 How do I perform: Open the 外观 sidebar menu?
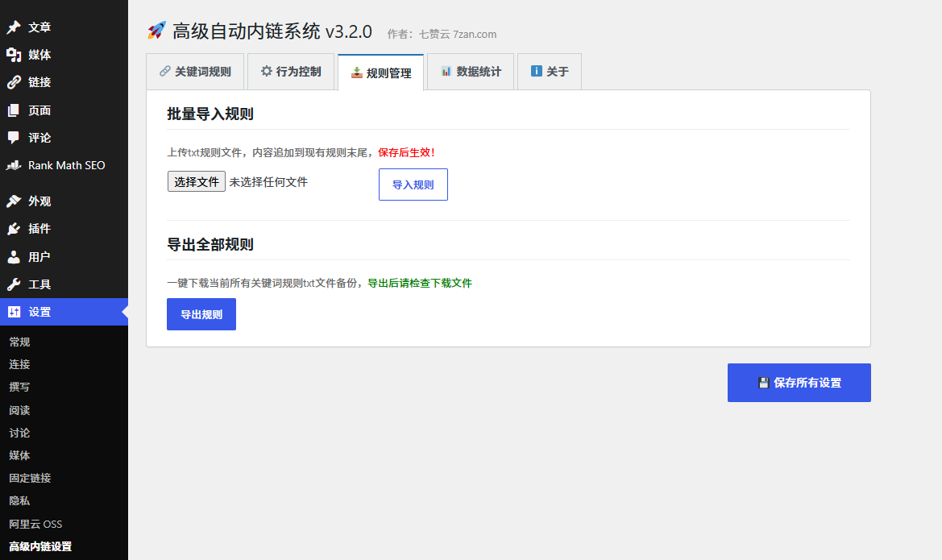(64, 201)
